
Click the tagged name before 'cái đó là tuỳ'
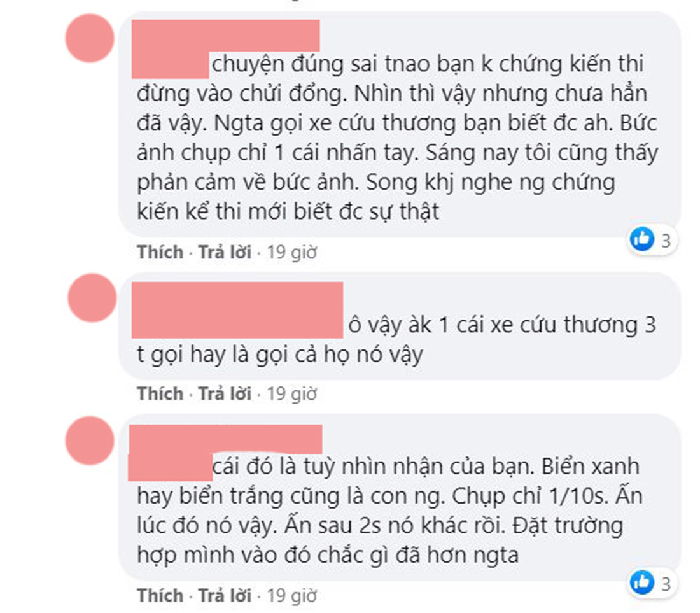point(170,467)
